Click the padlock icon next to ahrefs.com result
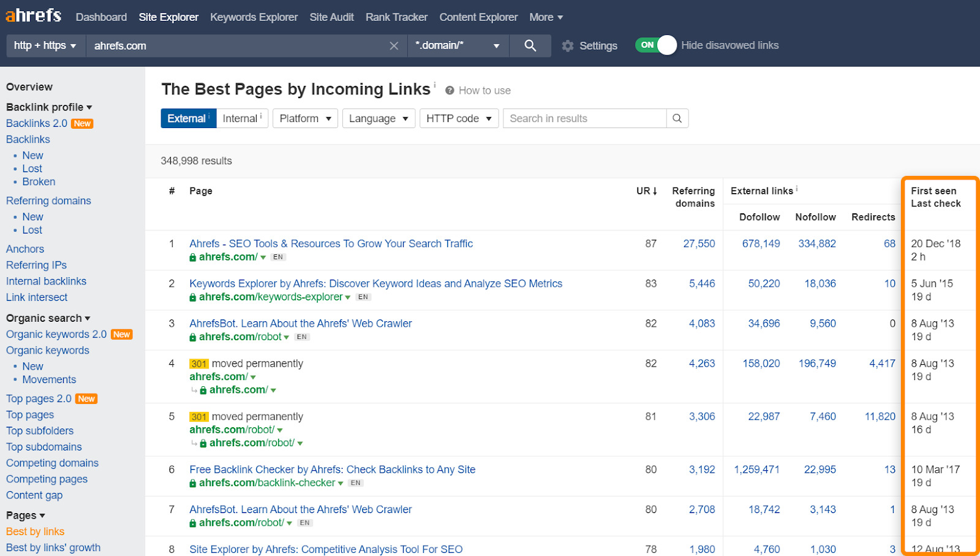 (192, 257)
